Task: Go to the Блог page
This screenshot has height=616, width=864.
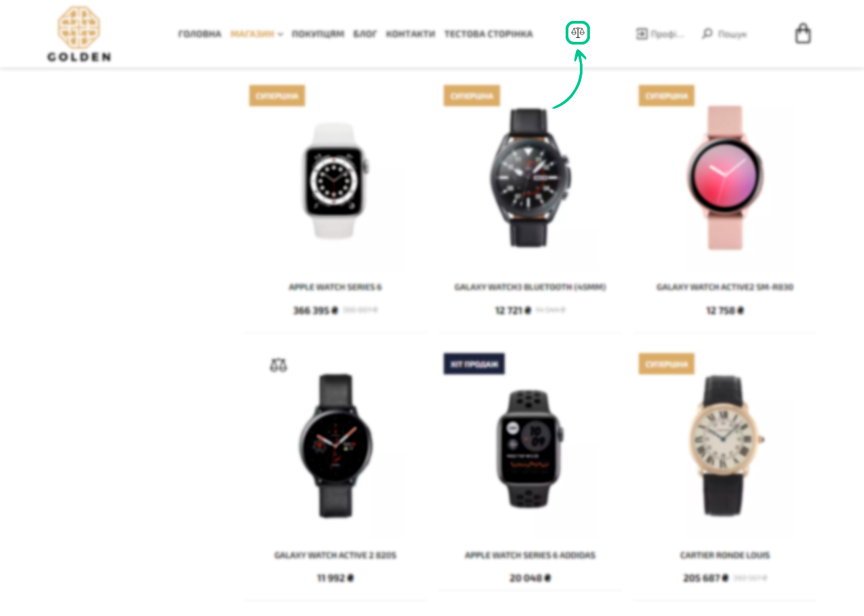Action: pyautogui.click(x=365, y=34)
